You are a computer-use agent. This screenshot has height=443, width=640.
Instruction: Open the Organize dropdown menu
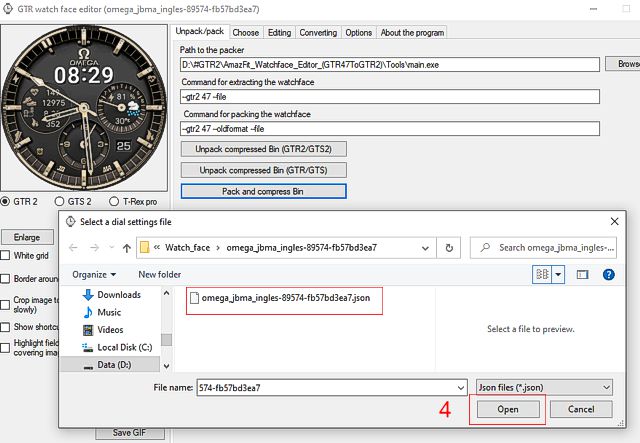click(x=94, y=275)
